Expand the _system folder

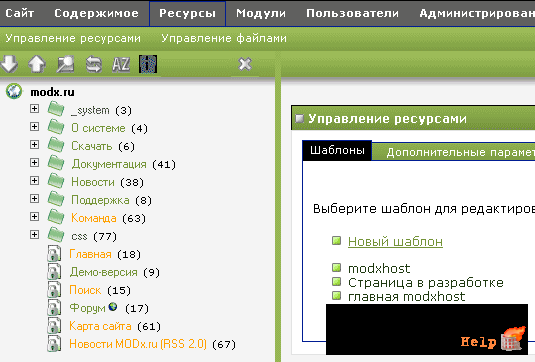coord(34,108)
